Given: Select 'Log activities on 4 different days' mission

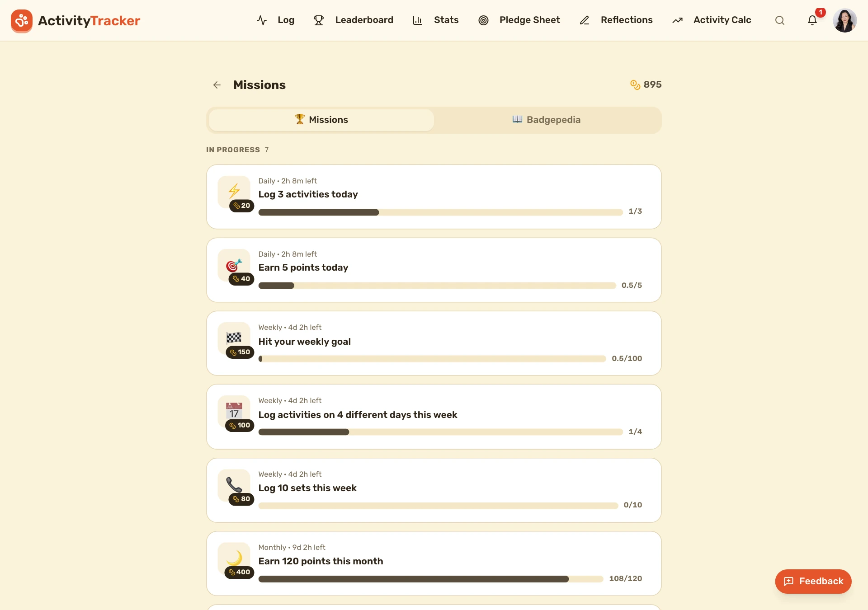Looking at the screenshot, I should [434, 417].
